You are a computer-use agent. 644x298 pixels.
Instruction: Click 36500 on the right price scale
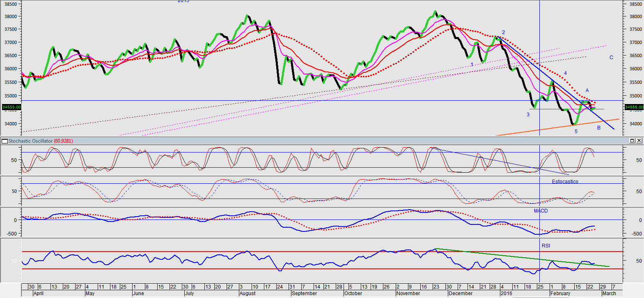(x=636, y=55)
